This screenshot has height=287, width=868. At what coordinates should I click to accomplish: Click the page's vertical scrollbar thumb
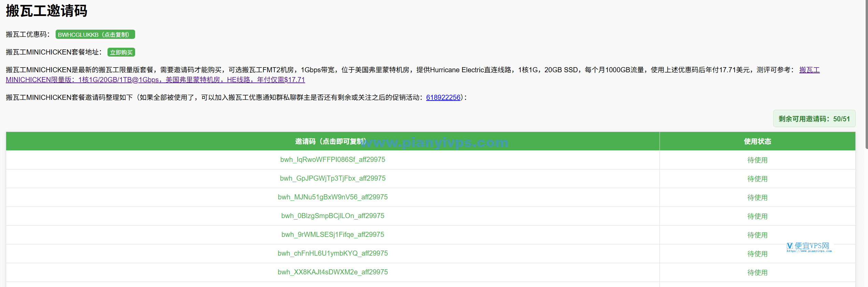(x=866, y=74)
